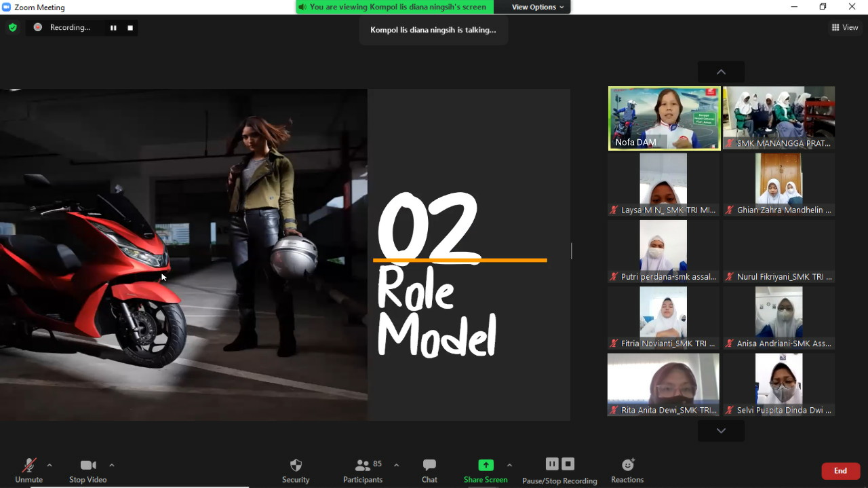Expand audio options arrow next to Unmute
The height and width of the screenshot is (488, 868).
(50, 465)
